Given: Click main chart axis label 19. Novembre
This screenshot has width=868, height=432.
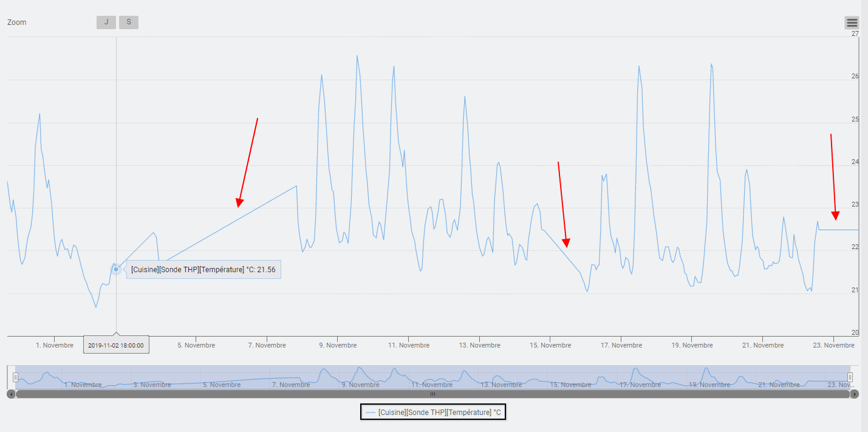Looking at the screenshot, I should [692, 345].
